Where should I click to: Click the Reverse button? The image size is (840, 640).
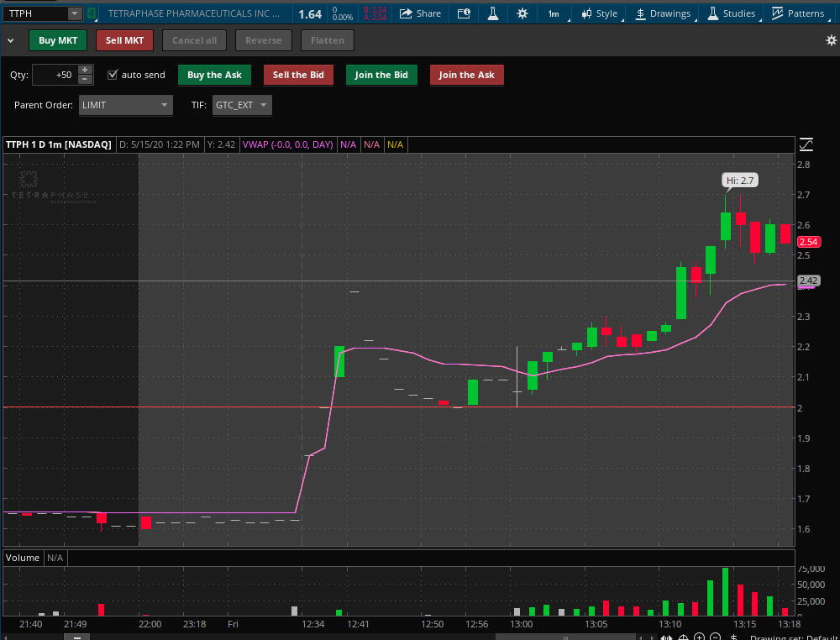point(263,40)
